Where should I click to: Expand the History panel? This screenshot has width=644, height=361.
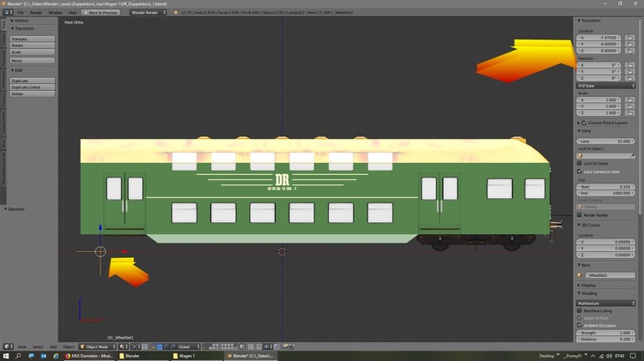point(12,21)
